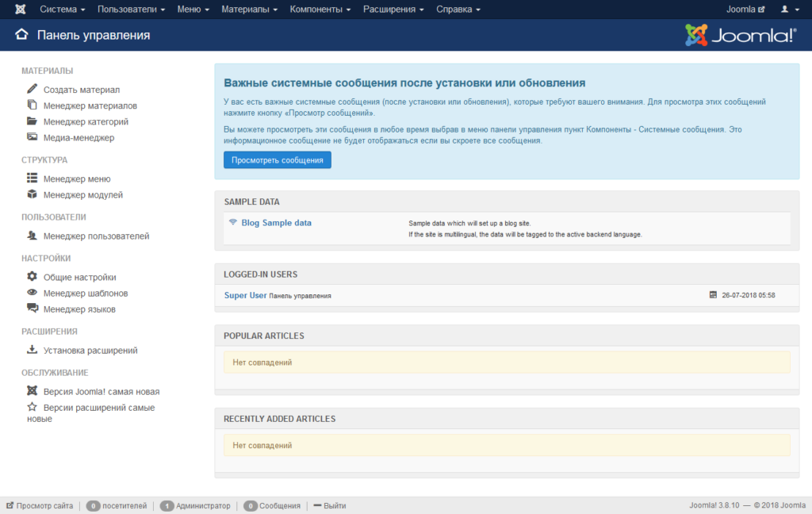
Task: Click the download icon beside Установка расширений
Action: point(32,350)
